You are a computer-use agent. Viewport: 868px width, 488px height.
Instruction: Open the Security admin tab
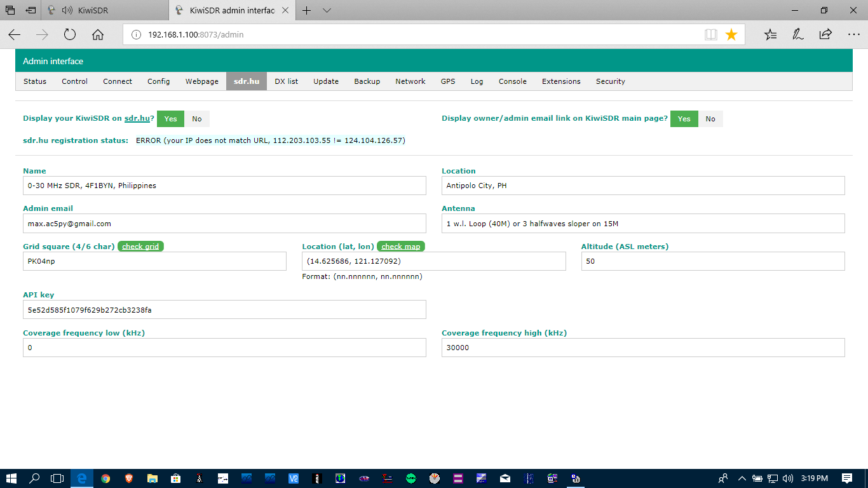click(x=611, y=81)
